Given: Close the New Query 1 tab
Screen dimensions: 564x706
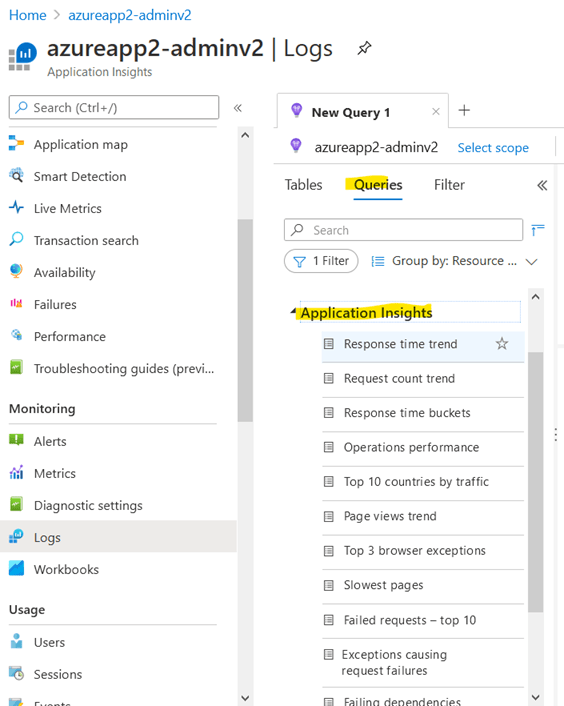Looking at the screenshot, I should coord(436,112).
